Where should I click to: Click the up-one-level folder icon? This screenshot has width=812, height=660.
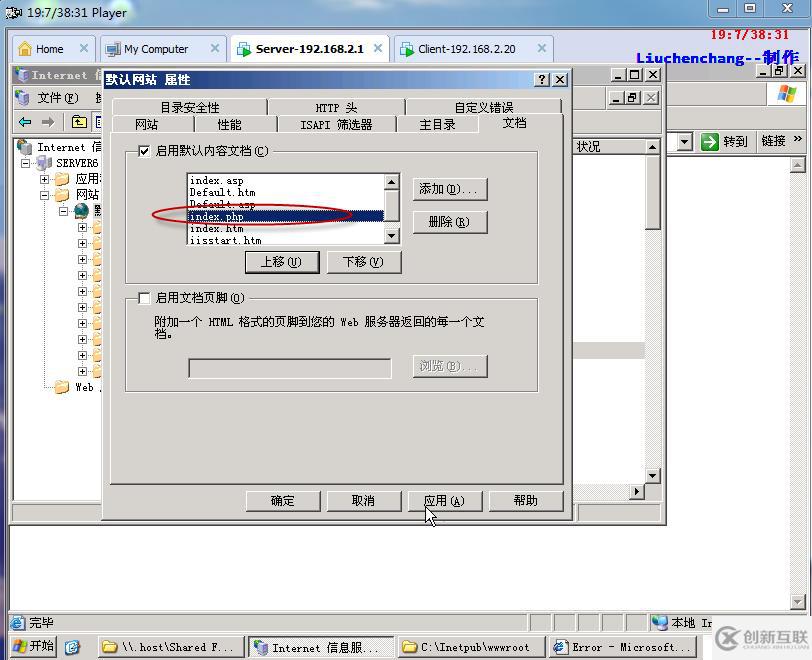click(79, 122)
